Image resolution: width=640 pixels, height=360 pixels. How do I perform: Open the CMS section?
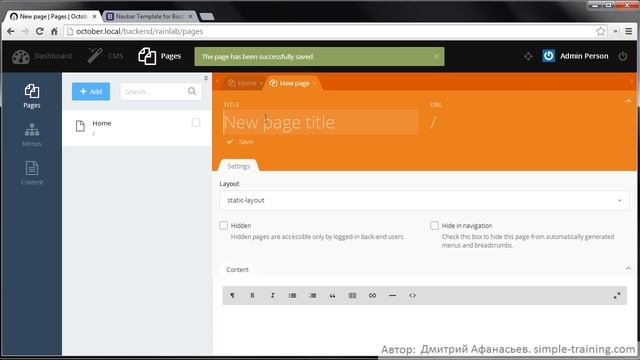coord(105,56)
